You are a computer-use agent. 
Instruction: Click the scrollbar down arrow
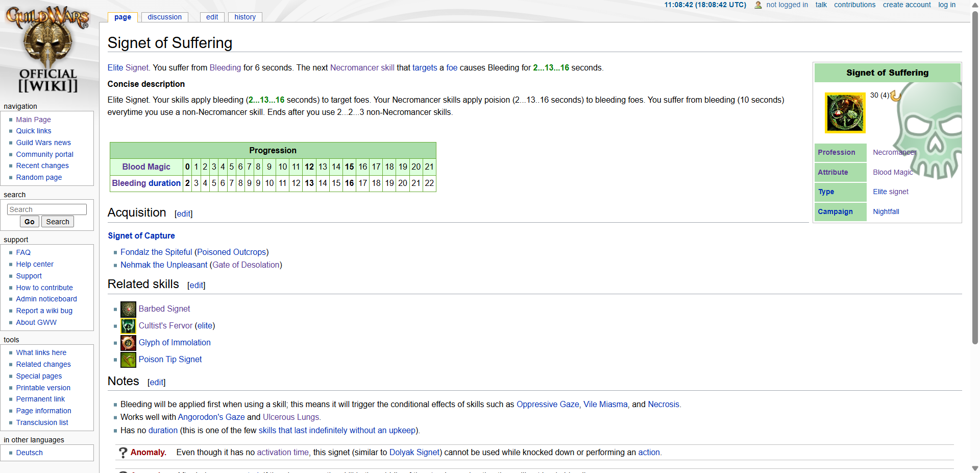click(x=975, y=468)
